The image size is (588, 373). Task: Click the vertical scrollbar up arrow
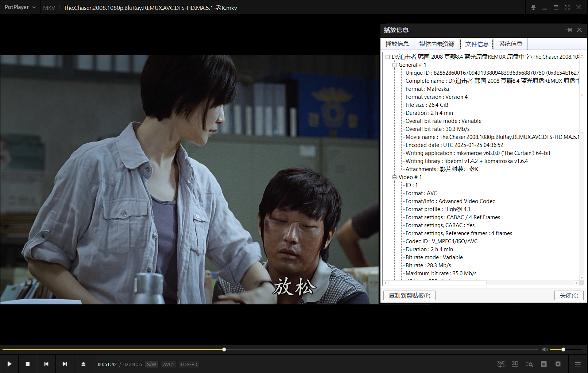[582, 55]
